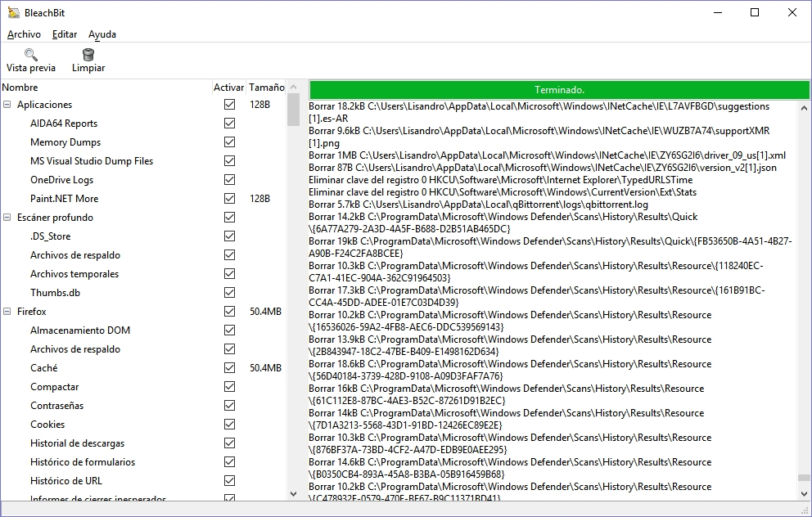812x517 pixels.
Task: Click the BleachBit app icon in the title bar
Action: (x=13, y=12)
